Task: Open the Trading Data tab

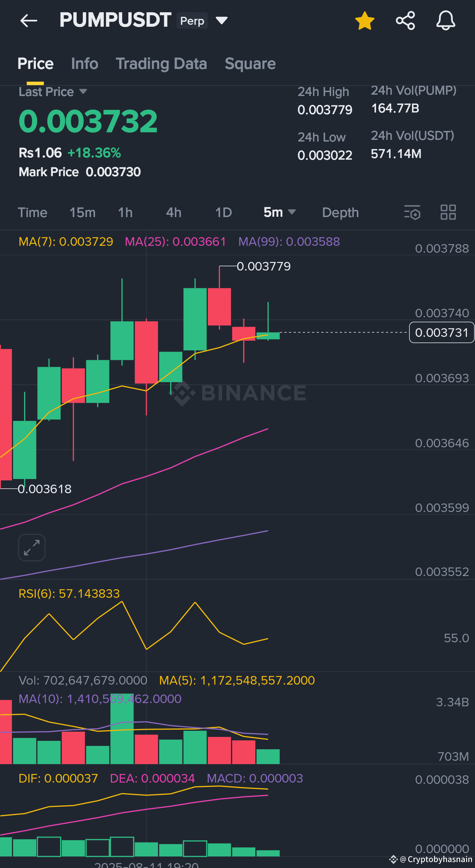Action: click(161, 64)
